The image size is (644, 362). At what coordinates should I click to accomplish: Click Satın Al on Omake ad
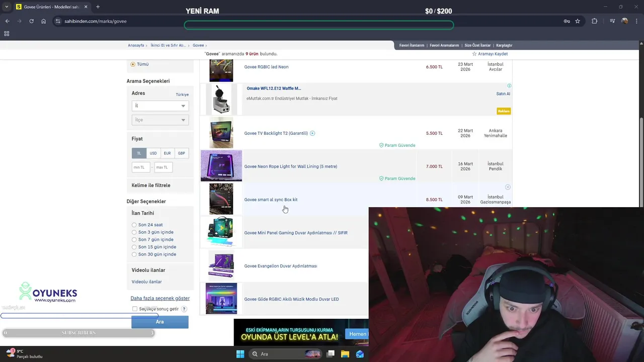coord(503,94)
